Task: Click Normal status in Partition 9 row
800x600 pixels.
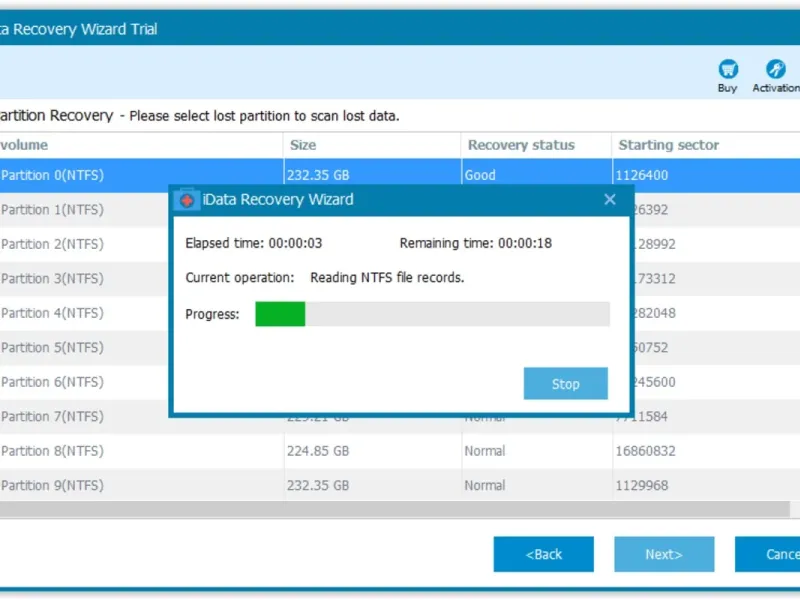Action: pyautogui.click(x=537, y=485)
